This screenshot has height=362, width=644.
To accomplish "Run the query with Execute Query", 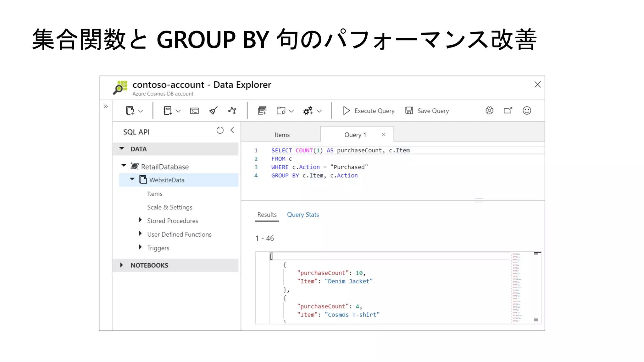I will [368, 111].
